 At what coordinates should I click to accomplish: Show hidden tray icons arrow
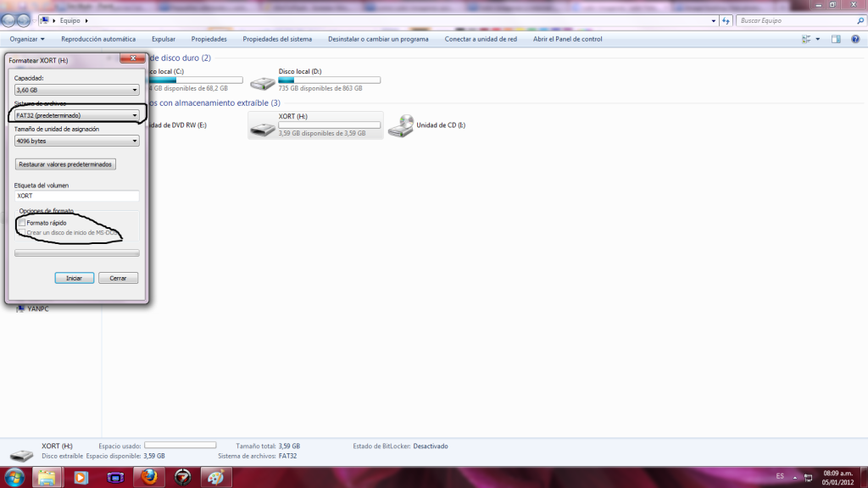tap(795, 478)
